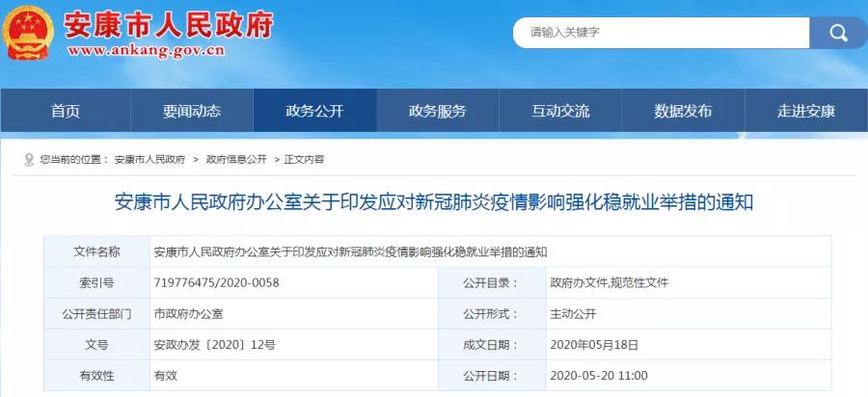The height and width of the screenshot is (397, 868).
Task: Click the magnifier search button
Action: [x=838, y=33]
